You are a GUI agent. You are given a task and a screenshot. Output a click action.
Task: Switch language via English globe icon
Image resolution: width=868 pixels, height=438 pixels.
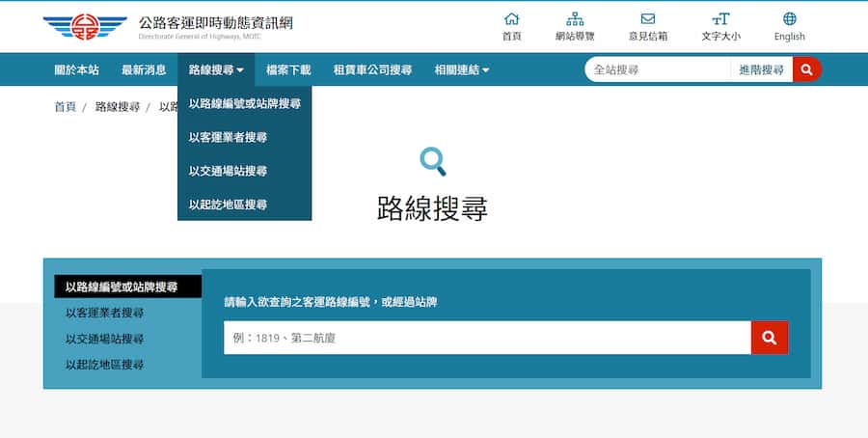pos(789,19)
